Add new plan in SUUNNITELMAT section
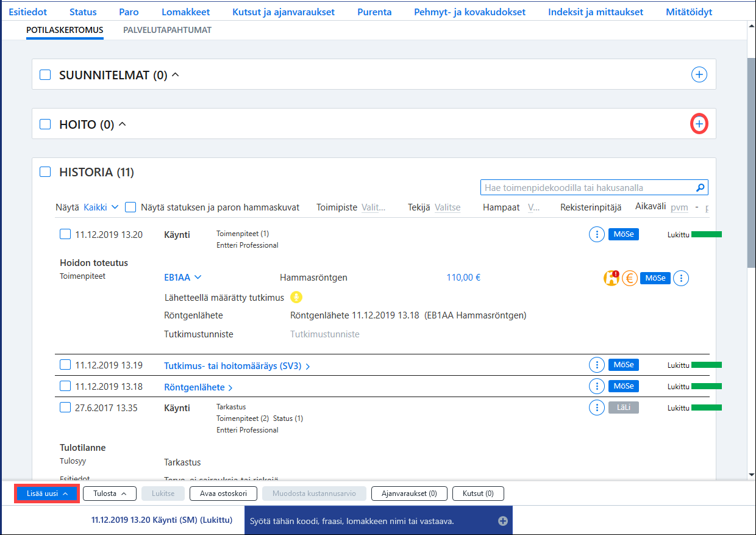The width and height of the screenshot is (756, 535). point(699,74)
